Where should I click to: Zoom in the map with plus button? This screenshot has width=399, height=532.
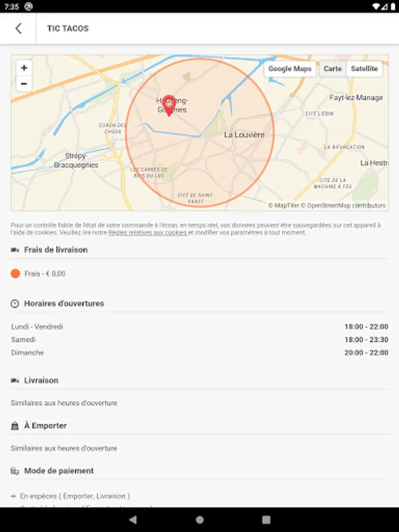[24, 68]
